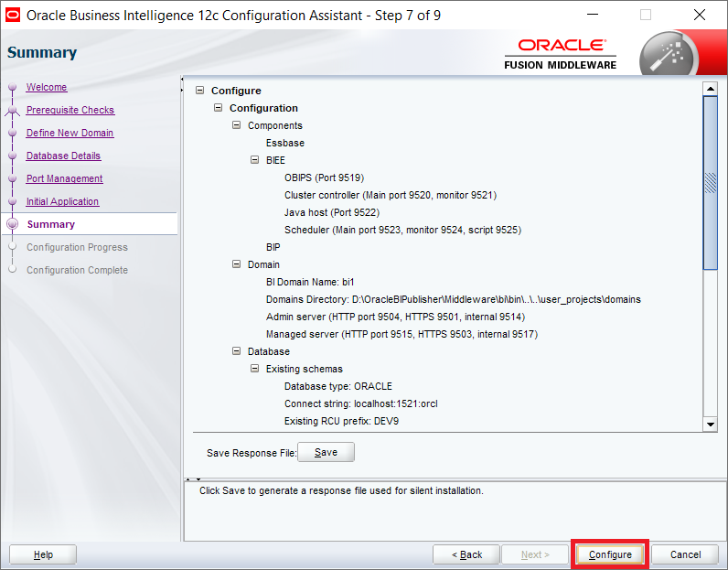728x570 pixels.
Task: Open the Port Management step link
Action: 65,178
